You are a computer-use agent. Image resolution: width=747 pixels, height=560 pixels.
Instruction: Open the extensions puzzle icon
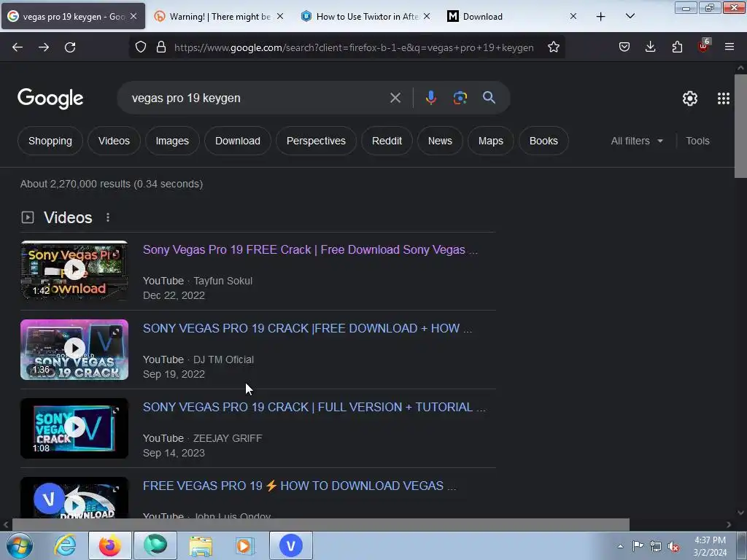pos(677,47)
